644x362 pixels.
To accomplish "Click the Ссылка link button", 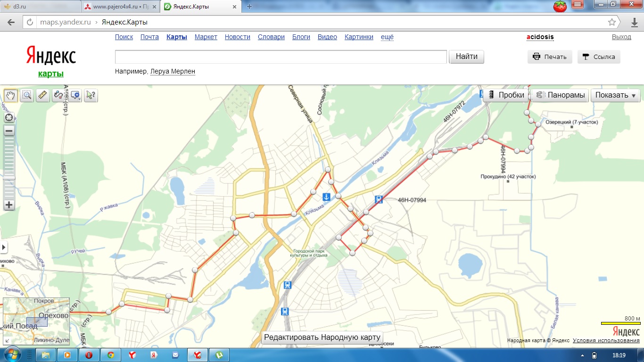I will 599,57.
